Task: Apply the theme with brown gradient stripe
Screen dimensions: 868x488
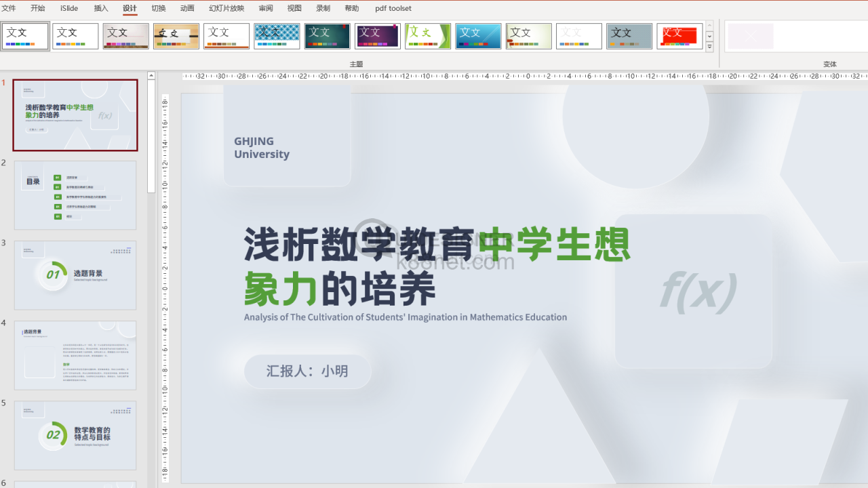Action: pyautogui.click(x=126, y=36)
